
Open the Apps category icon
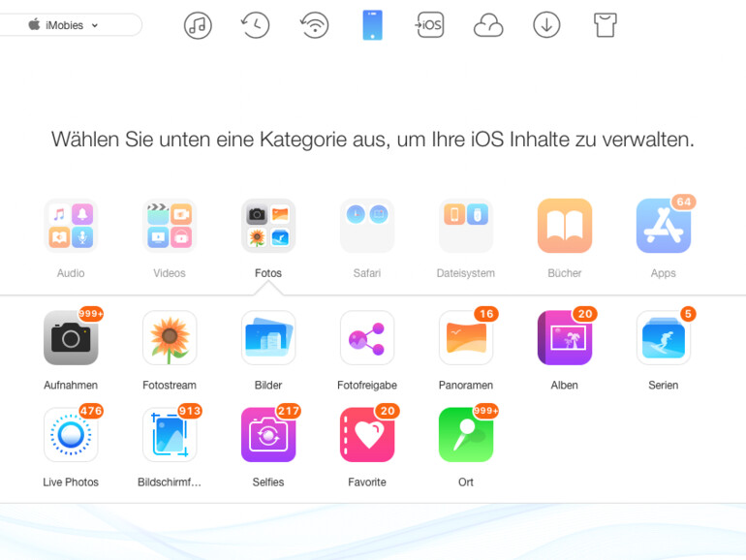click(x=664, y=226)
